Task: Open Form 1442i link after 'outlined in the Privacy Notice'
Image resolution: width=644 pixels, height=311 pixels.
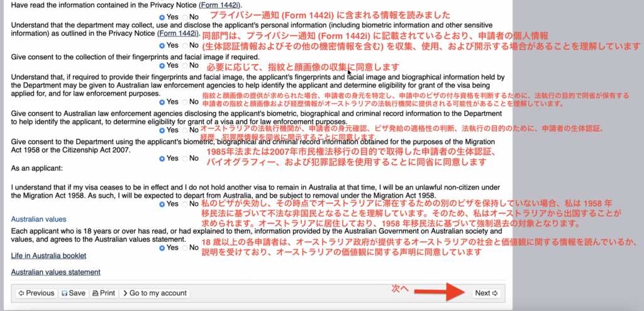Action: [x=177, y=33]
